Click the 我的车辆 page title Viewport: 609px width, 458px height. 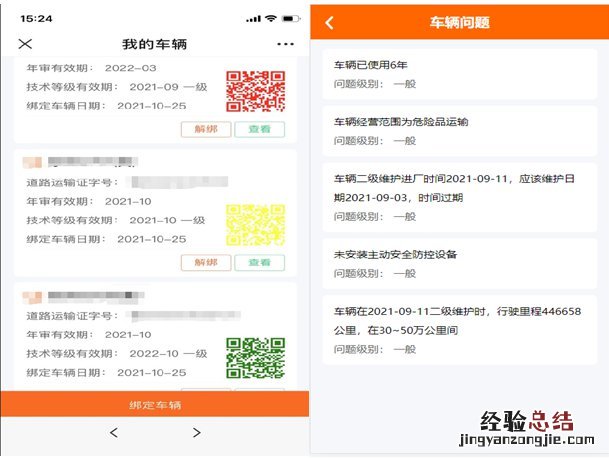click(155, 44)
